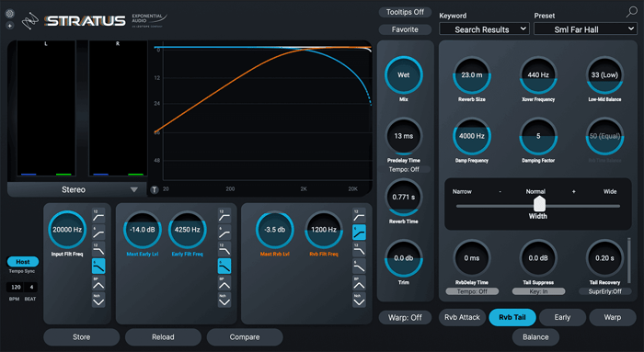
Task: Open the settings gear icon
Action: pos(9,14)
